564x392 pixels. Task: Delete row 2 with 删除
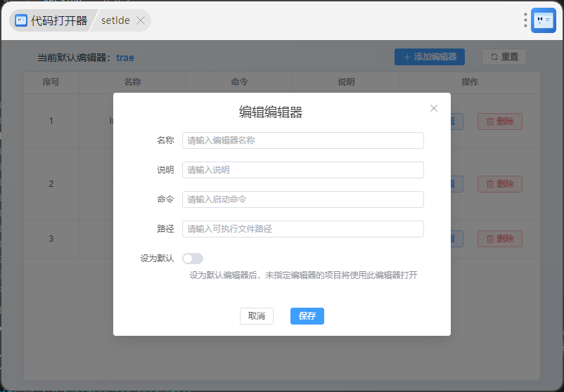point(499,184)
